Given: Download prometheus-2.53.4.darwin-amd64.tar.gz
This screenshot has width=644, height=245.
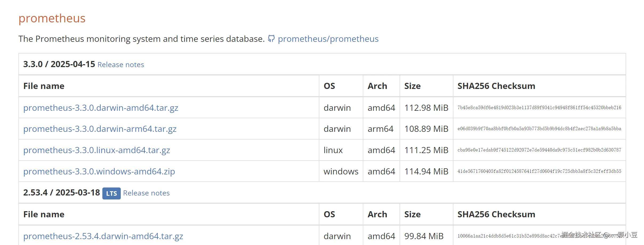Looking at the screenshot, I should click(103, 236).
